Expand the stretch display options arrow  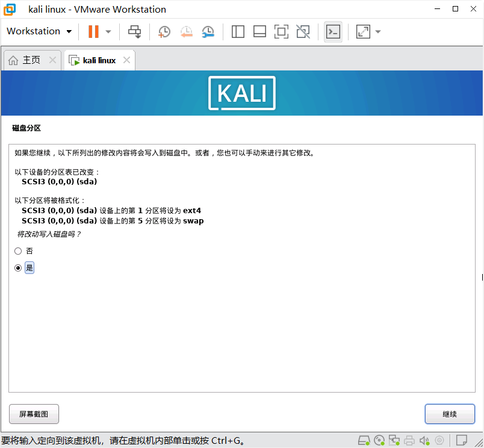coord(378,31)
